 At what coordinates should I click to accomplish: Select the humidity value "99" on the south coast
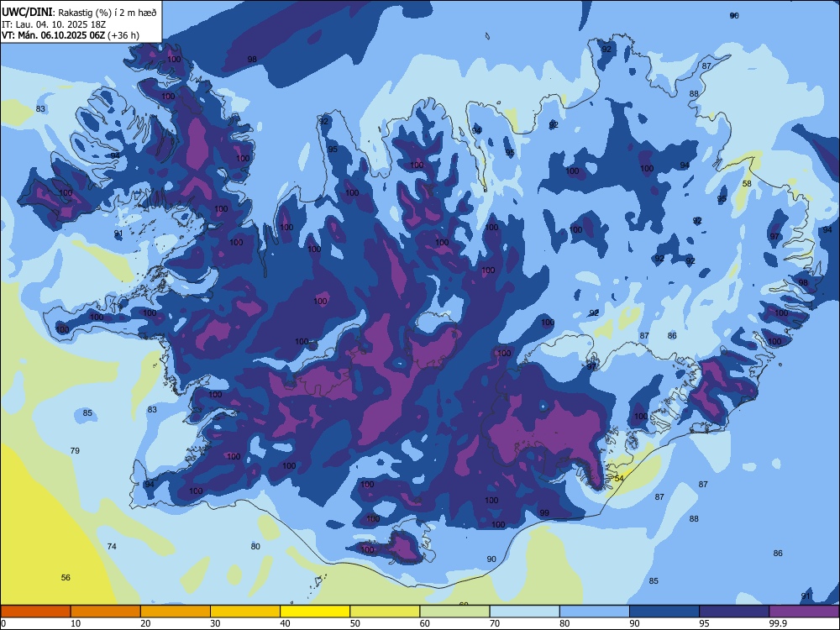544,512
